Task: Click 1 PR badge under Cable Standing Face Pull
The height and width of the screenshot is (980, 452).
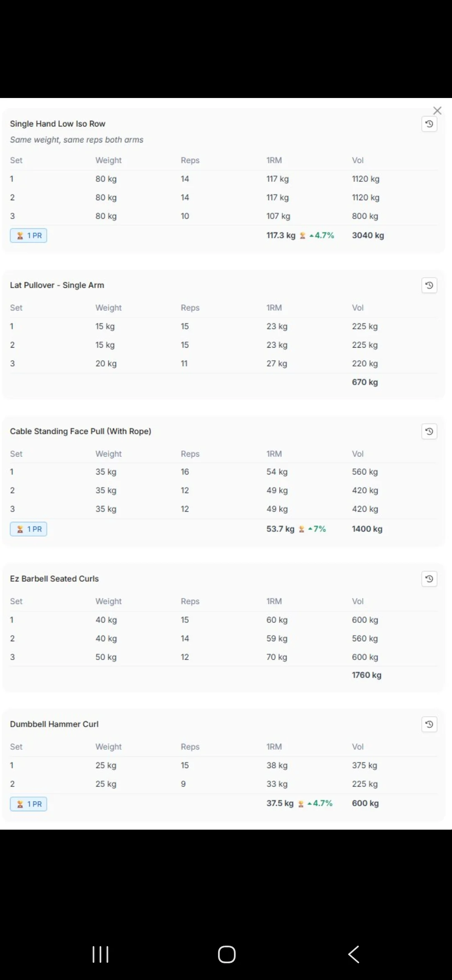Action: click(x=28, y=529)
